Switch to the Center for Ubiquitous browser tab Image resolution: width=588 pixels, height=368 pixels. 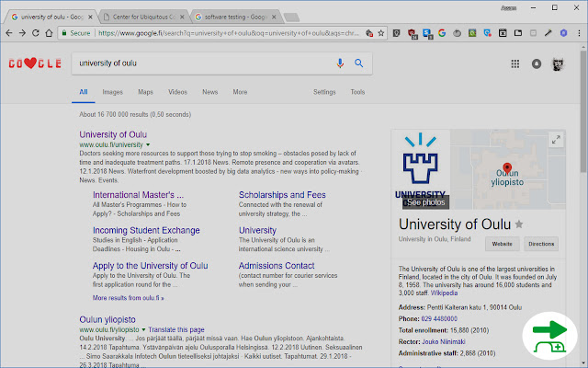(144, 17)
